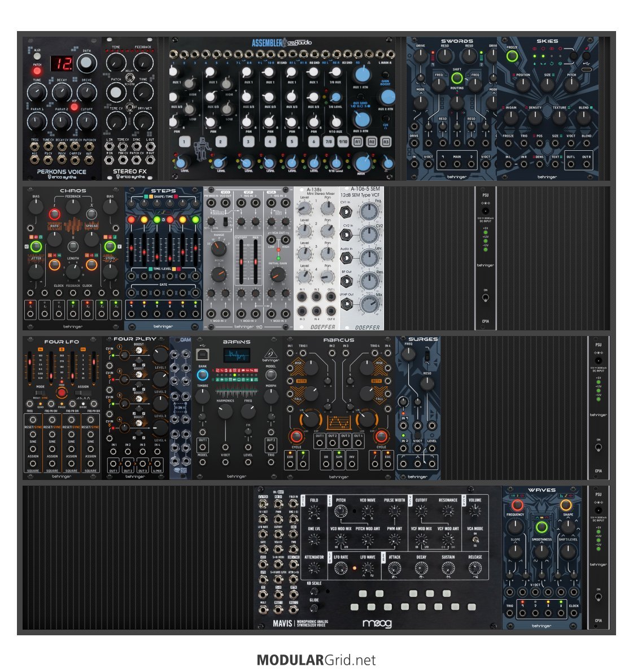Click the PITCH knob on Mavis
The width and height of the screenshot is (633, 672).
(x=340, y=511)
